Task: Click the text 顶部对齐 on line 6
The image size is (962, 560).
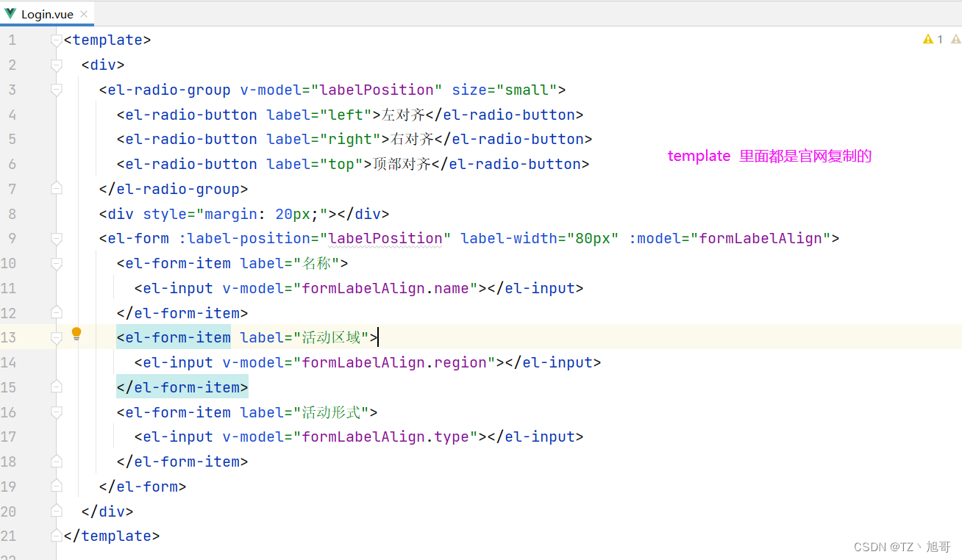Action: pyautogui.click(x=402, y=164)
